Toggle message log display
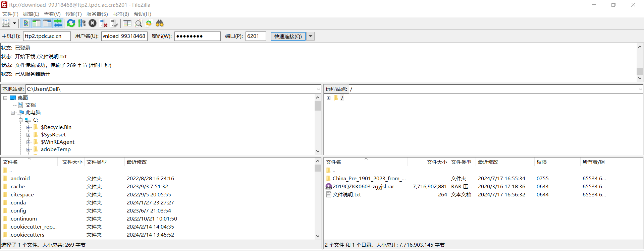The image size is (644, 251). pos(25,23)
